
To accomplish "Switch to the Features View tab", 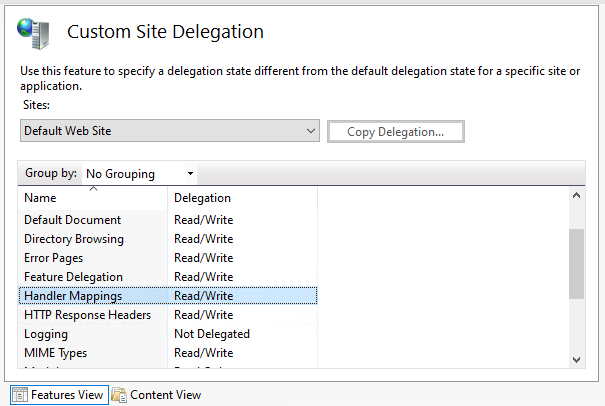I will [x=58, y=395].
